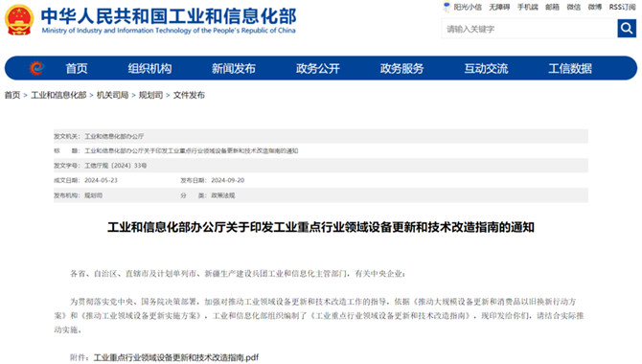Click the 成文日期 value 2024-05-23
642x364 pixels.
coord(101,180)
